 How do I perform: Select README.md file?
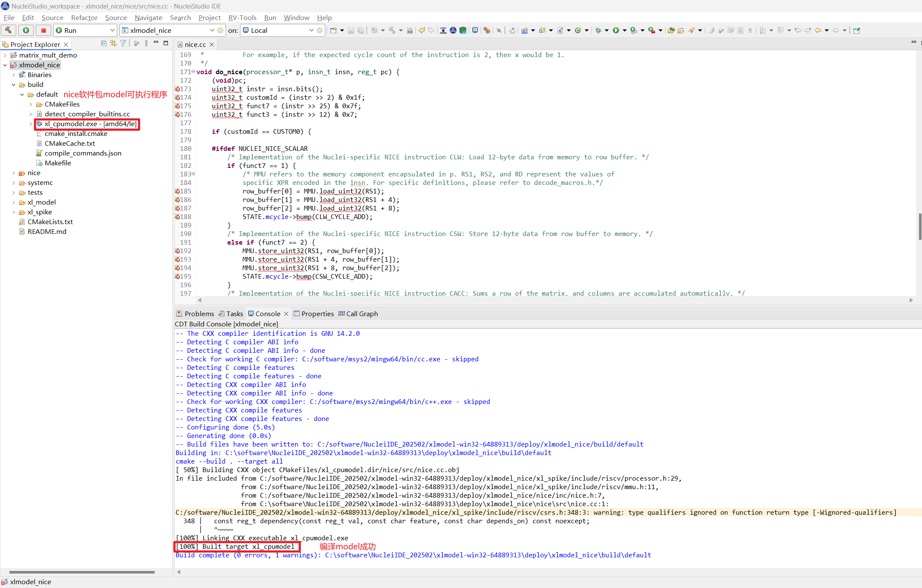47,232
